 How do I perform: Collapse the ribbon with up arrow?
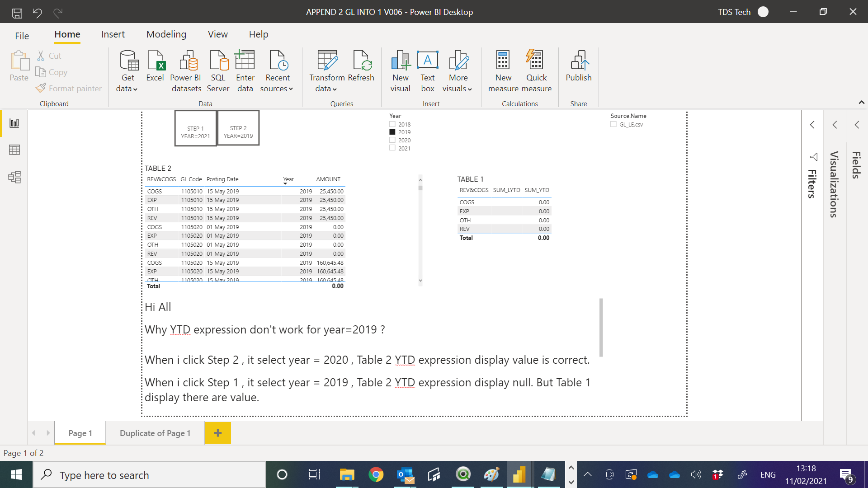[862, 103]
